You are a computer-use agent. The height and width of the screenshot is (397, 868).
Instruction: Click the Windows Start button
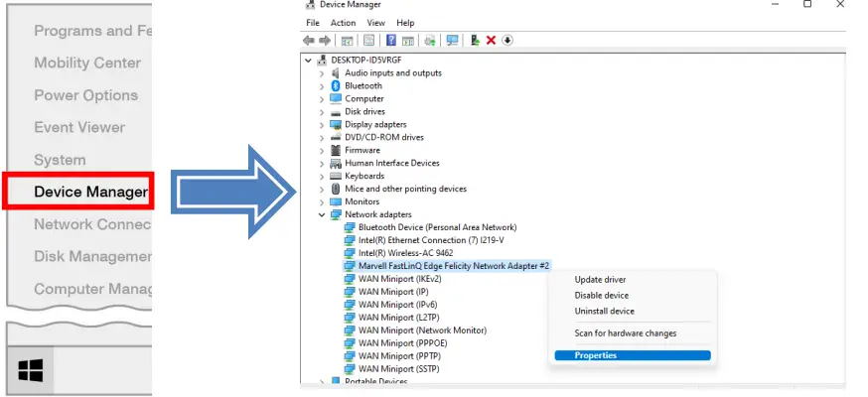click(30, 370)
